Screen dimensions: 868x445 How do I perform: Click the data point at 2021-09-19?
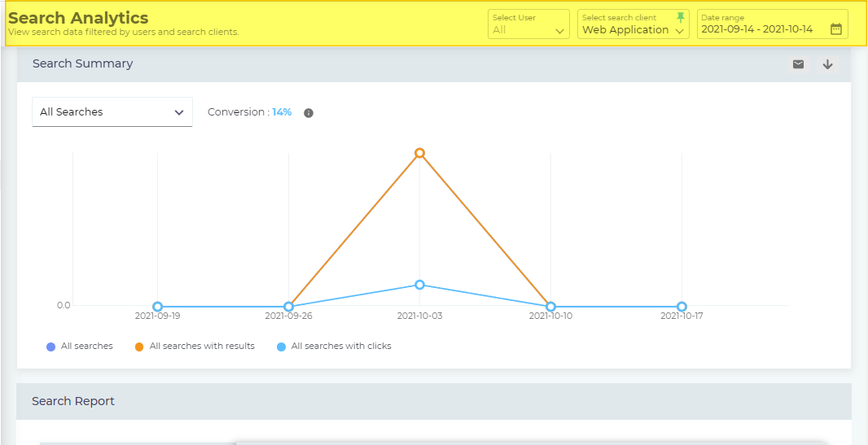157,307
